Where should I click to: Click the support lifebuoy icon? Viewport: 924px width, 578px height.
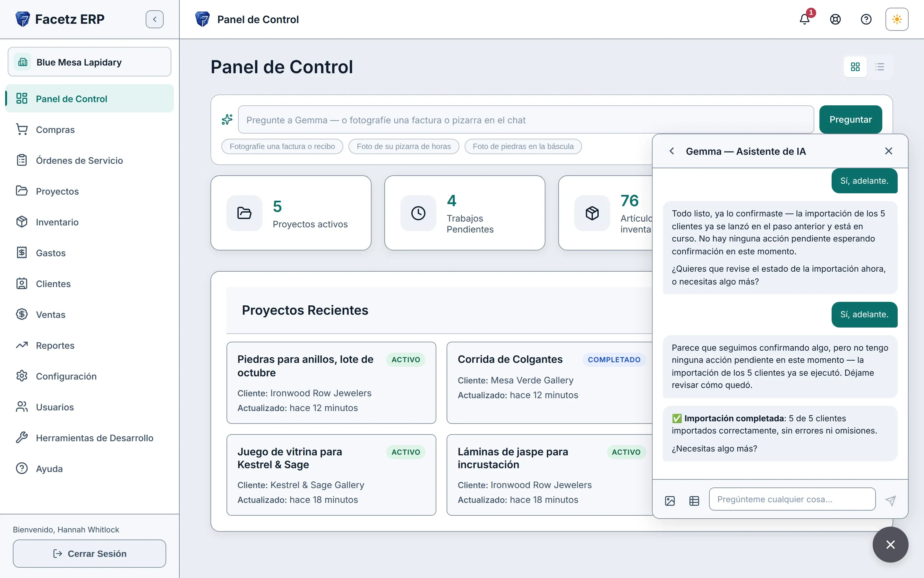[x=835, y=19]
